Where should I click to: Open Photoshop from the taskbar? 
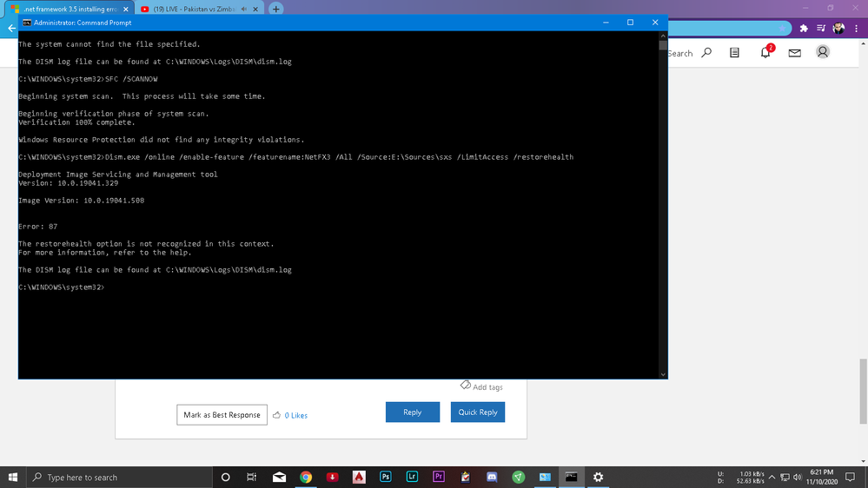point(385,477)
